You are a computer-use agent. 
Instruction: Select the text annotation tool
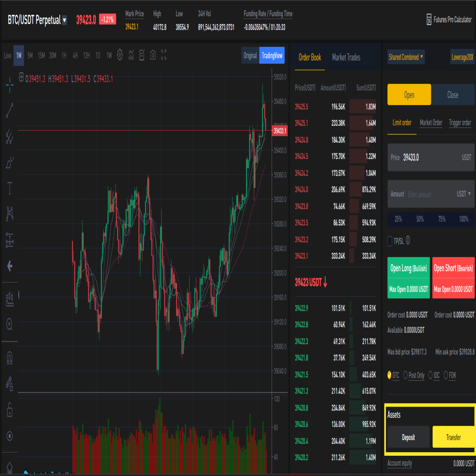pos(10,188)
